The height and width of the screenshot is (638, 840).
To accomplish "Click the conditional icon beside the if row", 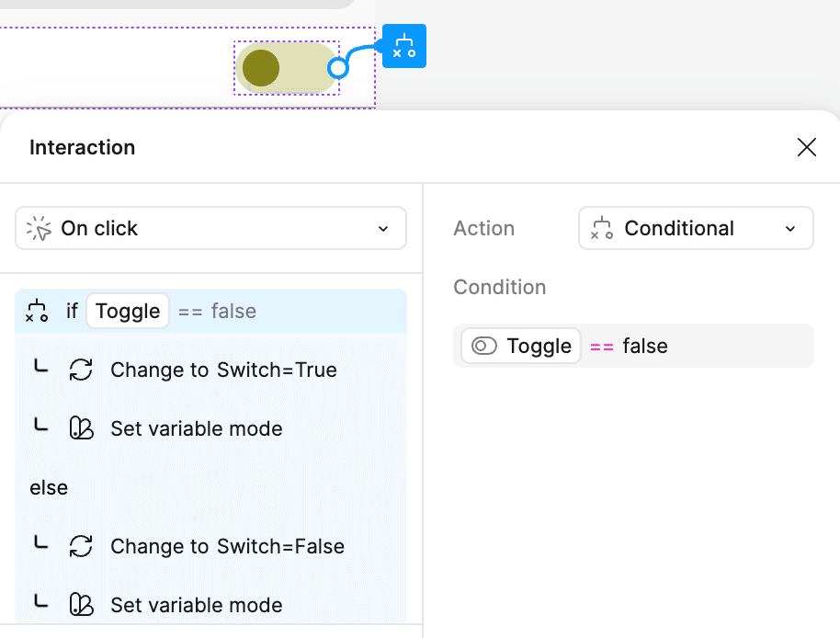I will pos(37,312).
